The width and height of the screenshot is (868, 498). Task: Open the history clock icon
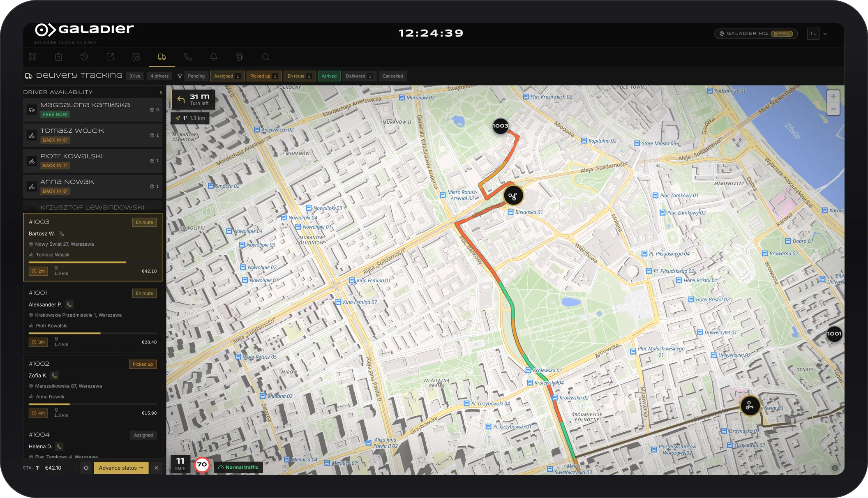click(x=84, y=57)
